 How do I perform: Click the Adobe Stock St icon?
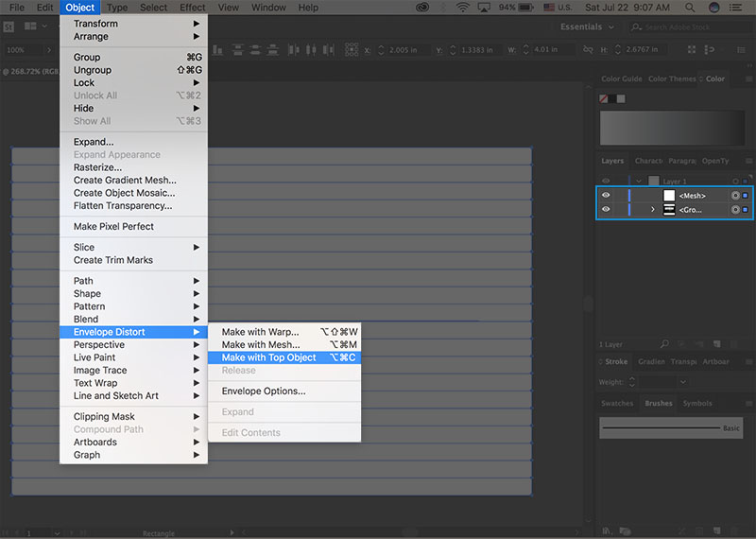click(9, 27)
